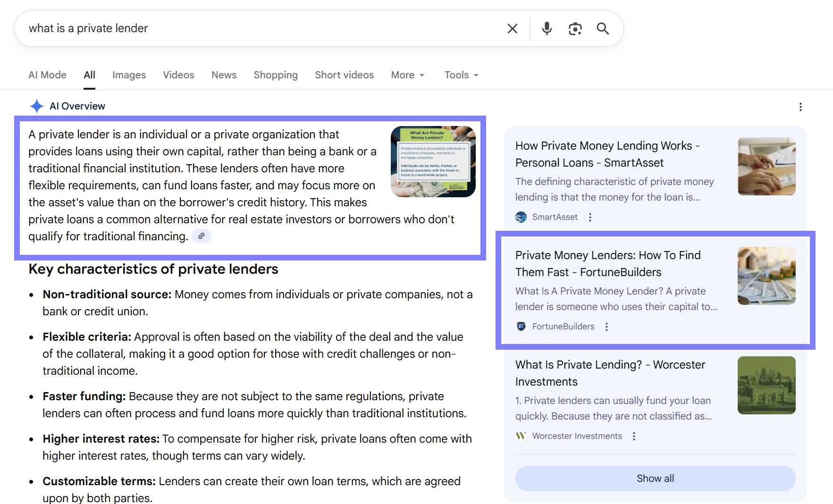Open Google Lens image search icon
Screen dimensions: 833x504
click(x=575, y=28)
